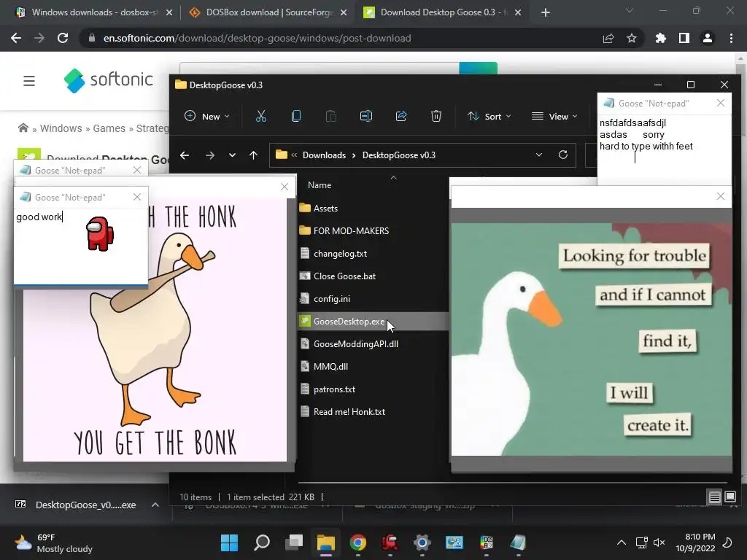Select Read me! Honk.txt file
The width and height of the screenshot is (747, 560).
click(x=349, y=412)
